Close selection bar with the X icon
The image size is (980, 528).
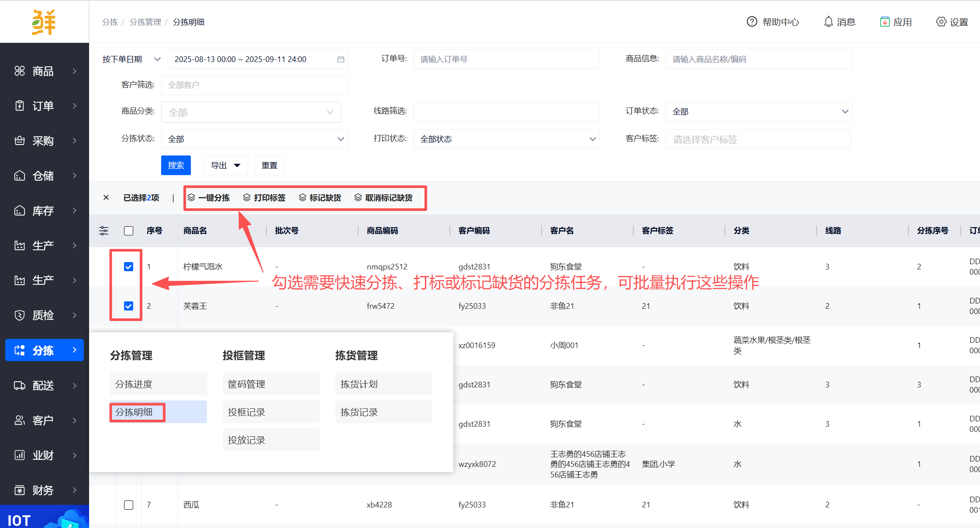point(106,198)
